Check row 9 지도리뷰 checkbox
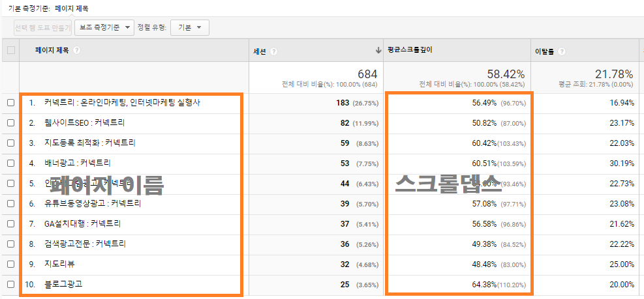 coord(10,264)
